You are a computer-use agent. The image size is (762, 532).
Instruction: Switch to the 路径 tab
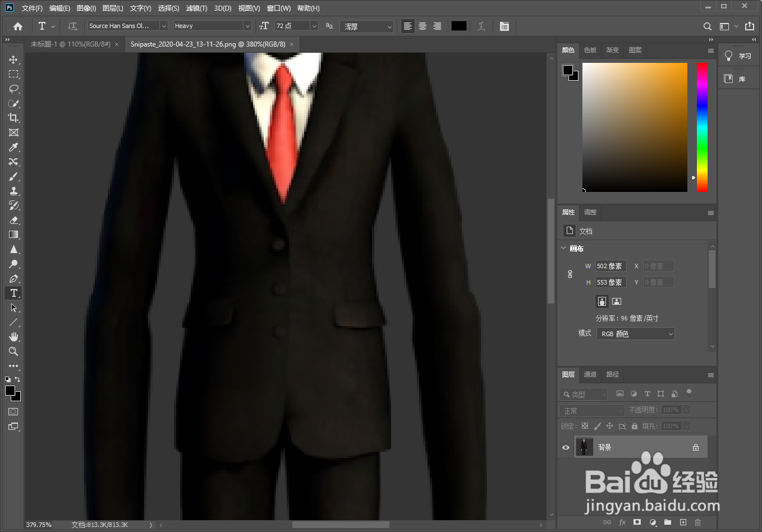(613, 374)
